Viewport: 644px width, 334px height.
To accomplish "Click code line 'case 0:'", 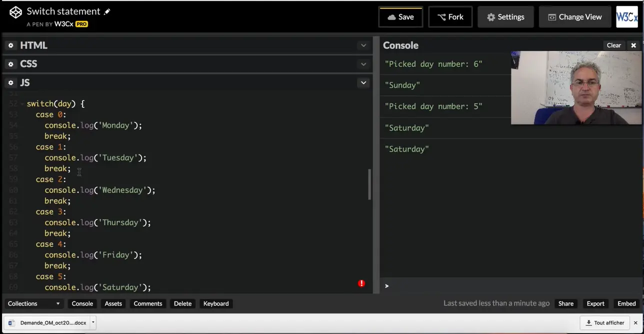I will [51, 114].
